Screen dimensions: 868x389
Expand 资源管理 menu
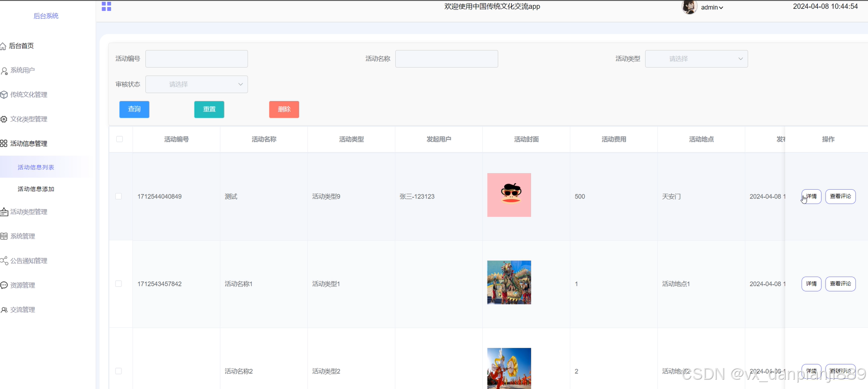pos(23,285)
